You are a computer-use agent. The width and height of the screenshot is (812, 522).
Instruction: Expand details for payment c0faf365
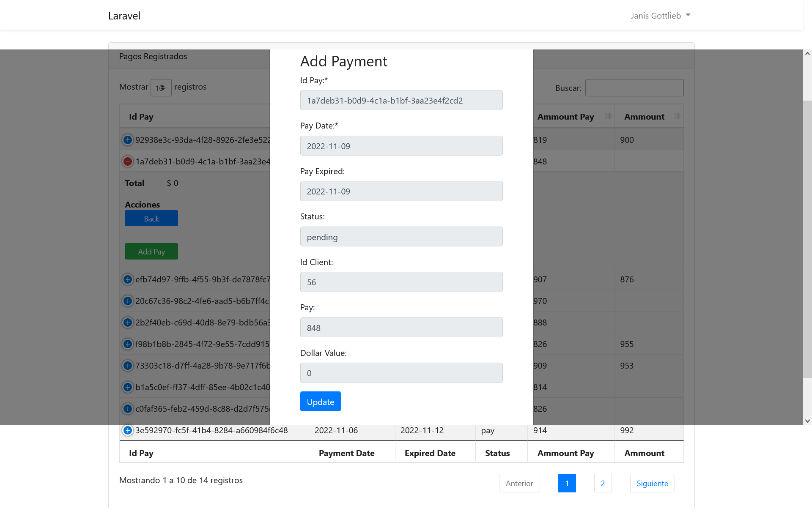pyautogui.click(x=127, y=409)
